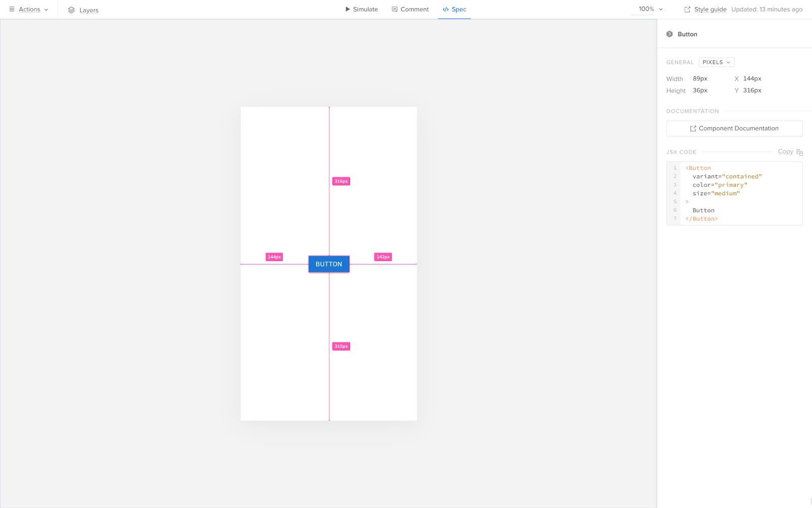
Task: Select the blue BUTTON element on canvas
Action: click(x=329, y=264)
